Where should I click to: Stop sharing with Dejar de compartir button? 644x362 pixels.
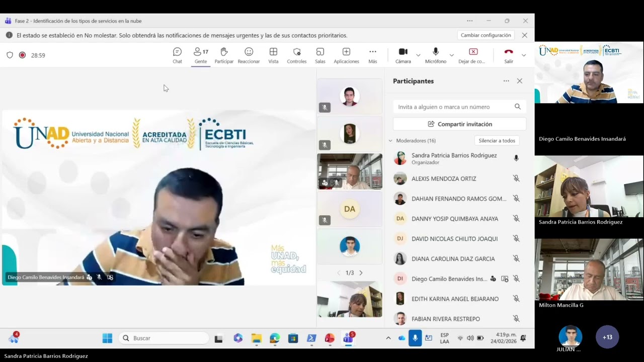coord(472,55)
